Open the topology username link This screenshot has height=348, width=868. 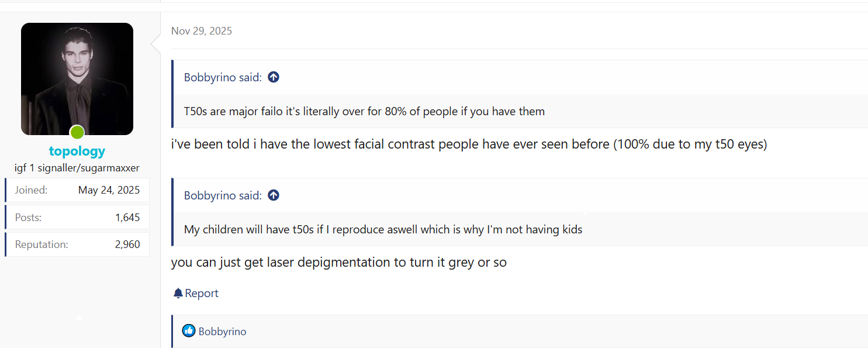(77, 151)
